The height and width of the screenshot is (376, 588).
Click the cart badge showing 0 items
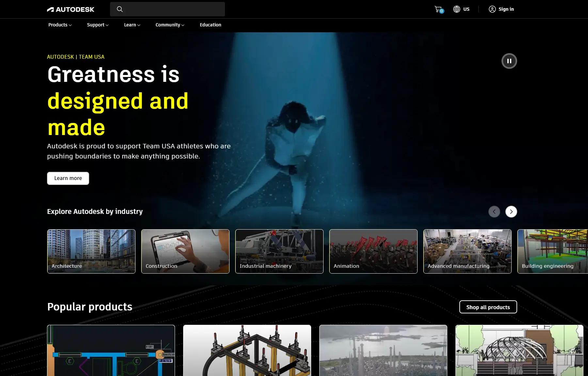(x=441, y=11)
